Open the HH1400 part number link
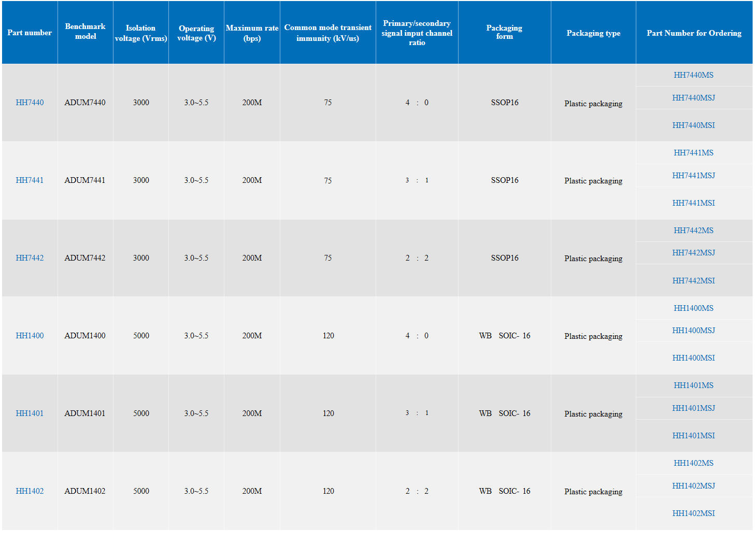The image size is (756, 544). (30, 336)
